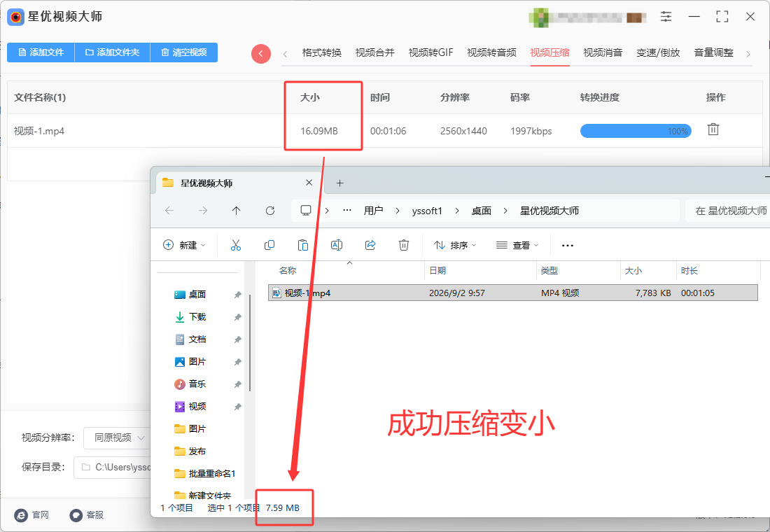This screenshot has height=532, width=770.
Task: Click the Explorer back arrow
Action: (169, 211)
